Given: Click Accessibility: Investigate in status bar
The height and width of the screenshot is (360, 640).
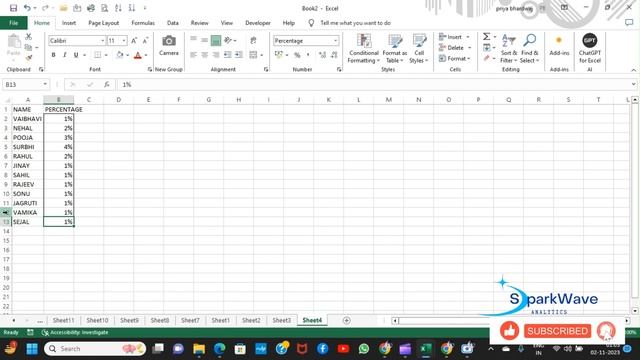Looking at the screenshot, I should click(x=75, y=332).
